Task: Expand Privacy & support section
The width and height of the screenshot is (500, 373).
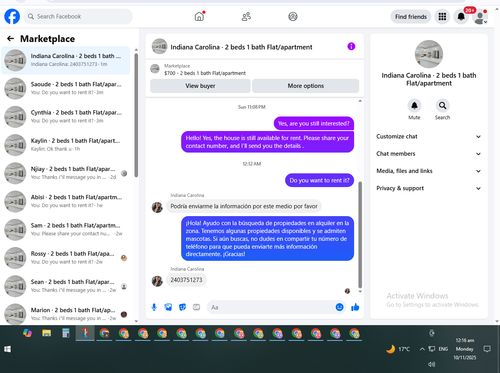Action: pos(429,188)
